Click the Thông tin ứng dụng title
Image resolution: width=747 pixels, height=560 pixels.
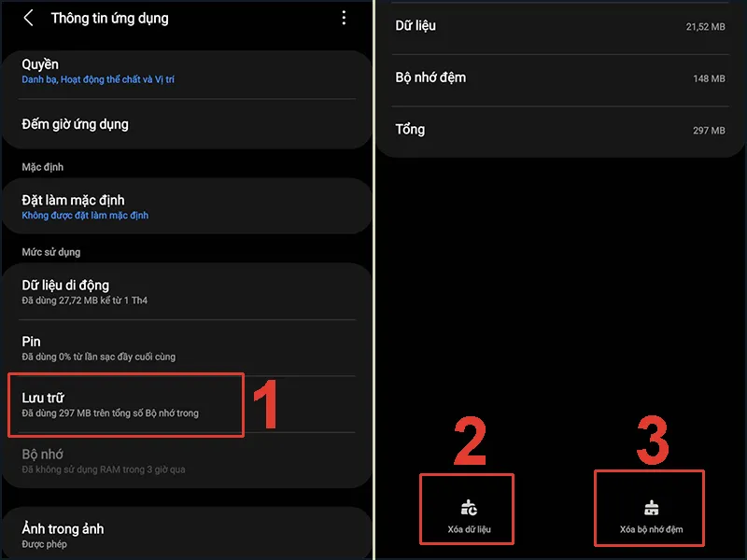[109, 18]
